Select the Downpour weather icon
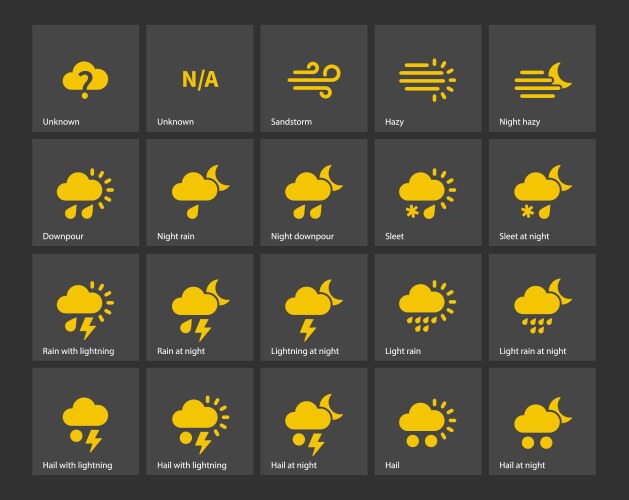This screenshot has width=629, height=500. pos(85,194)
